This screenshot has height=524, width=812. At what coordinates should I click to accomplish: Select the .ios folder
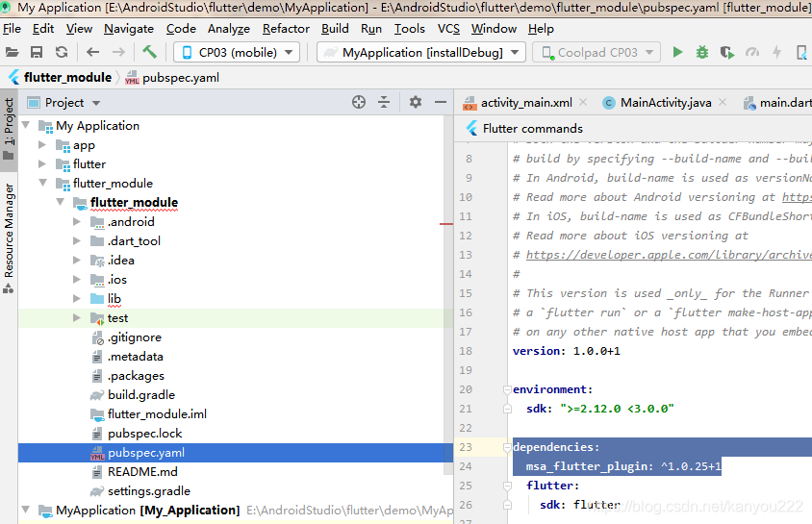[117, 280]
